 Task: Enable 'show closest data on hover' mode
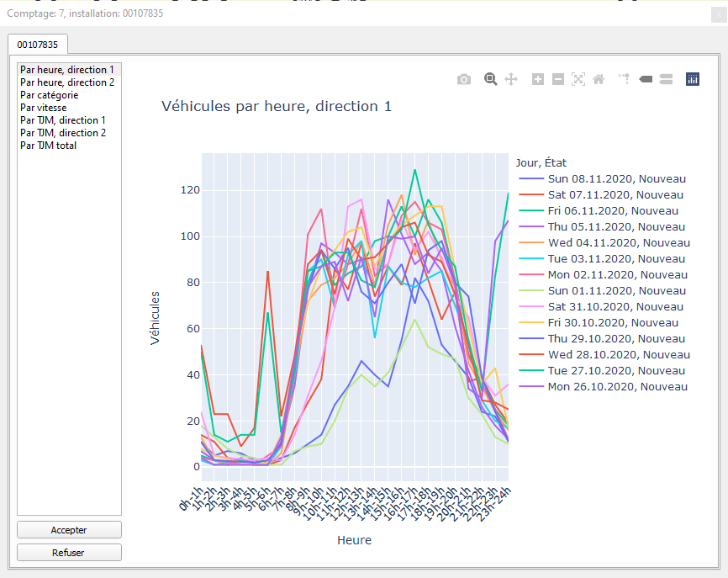point(645,78)
